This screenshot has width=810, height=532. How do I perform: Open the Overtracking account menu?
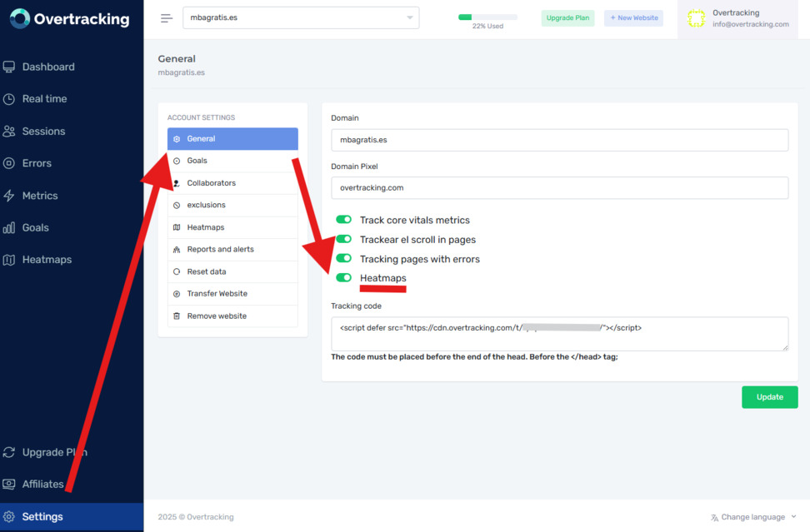point(737,18)
